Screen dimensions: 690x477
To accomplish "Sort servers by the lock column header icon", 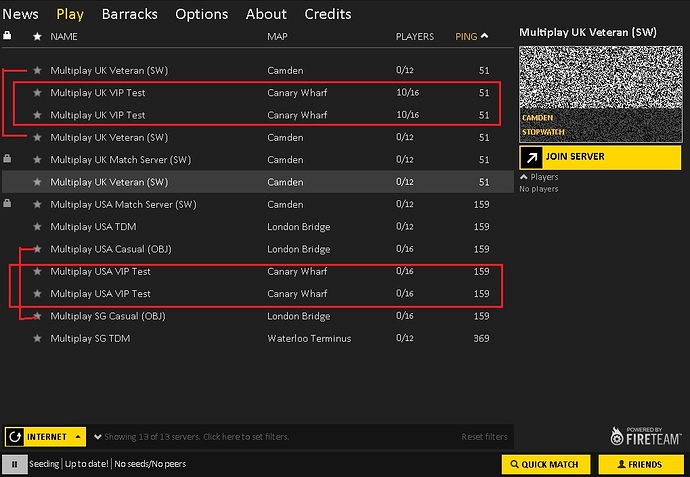I will pyautogui.click(x=8, y=36).
